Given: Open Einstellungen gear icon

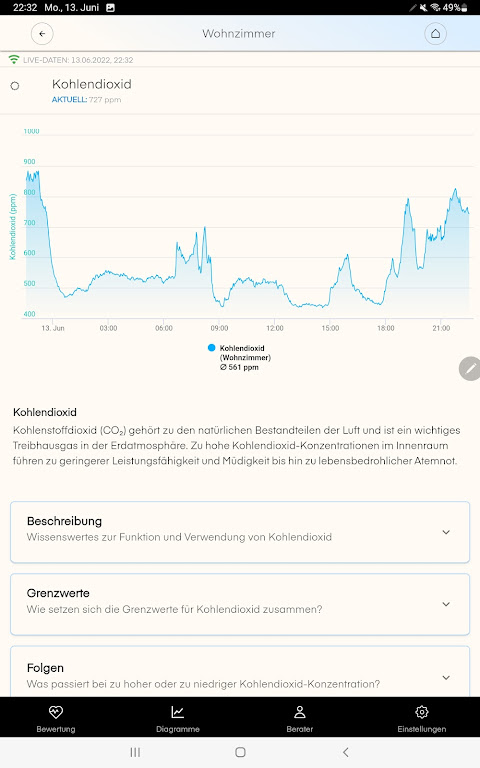Looking at the screenshot, I should pos(422,718).
